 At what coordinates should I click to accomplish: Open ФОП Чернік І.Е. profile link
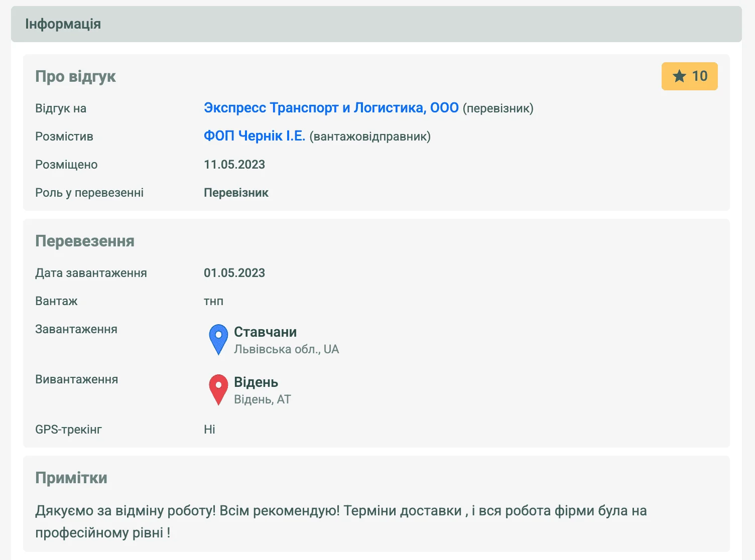255,136
